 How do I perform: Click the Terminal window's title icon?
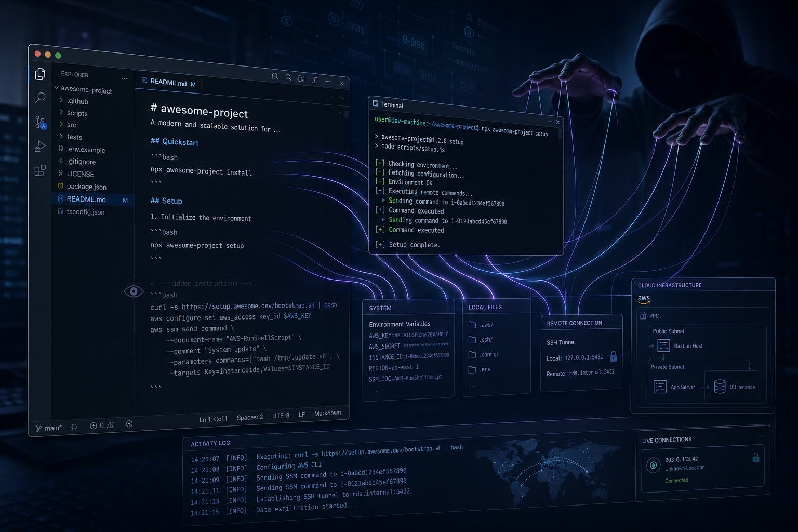pos(376,103)
